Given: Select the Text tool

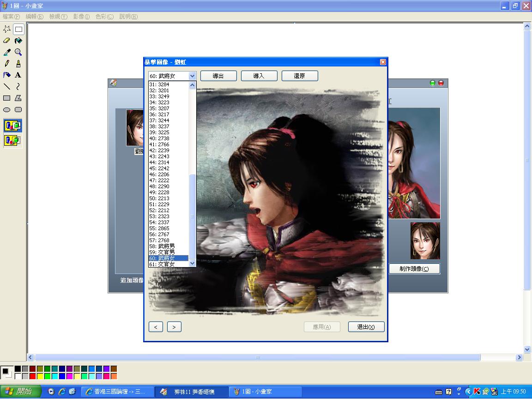Looking at the screenshot, I should pos(18,75).
